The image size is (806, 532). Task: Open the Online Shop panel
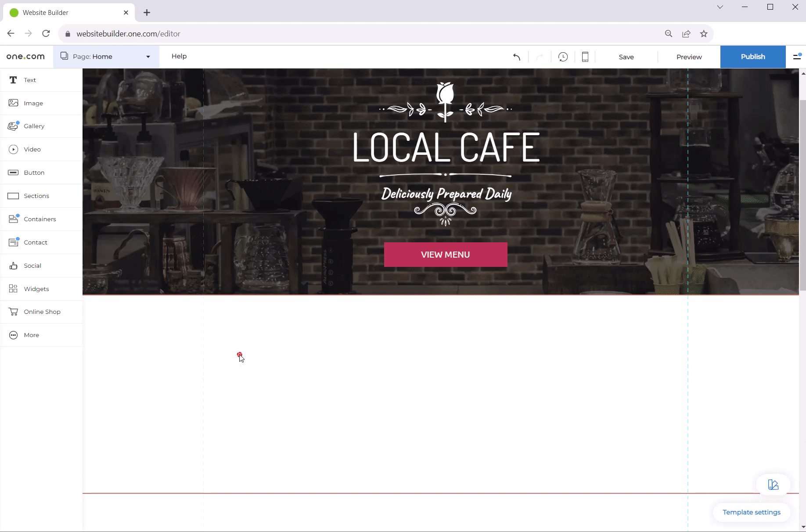42,312
